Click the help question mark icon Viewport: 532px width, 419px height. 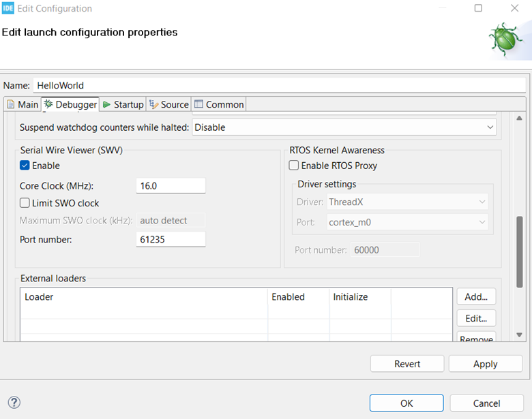(x=14, y=403)
